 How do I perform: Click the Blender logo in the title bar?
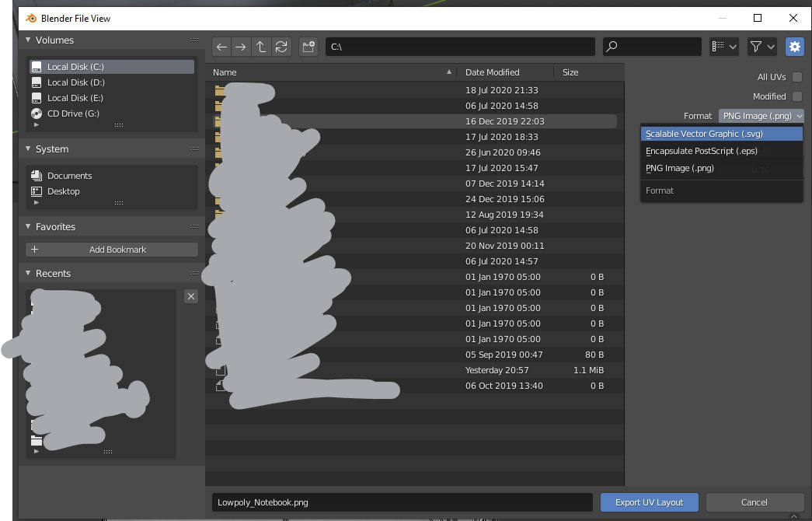31,18
